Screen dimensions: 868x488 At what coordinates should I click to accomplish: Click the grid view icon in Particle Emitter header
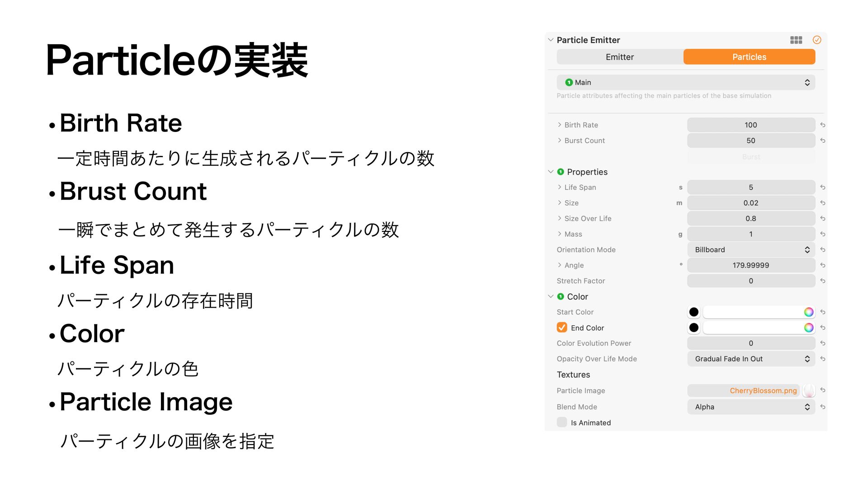[796, 40]
